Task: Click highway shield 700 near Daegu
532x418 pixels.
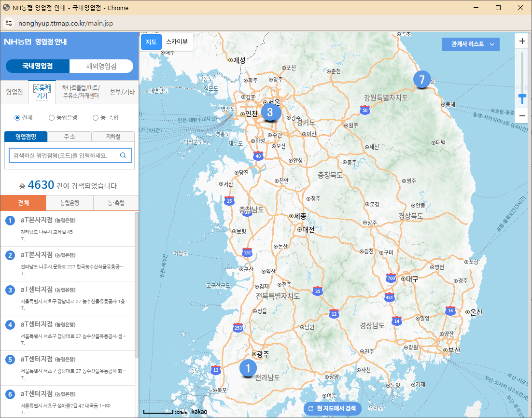Action: 391,278
